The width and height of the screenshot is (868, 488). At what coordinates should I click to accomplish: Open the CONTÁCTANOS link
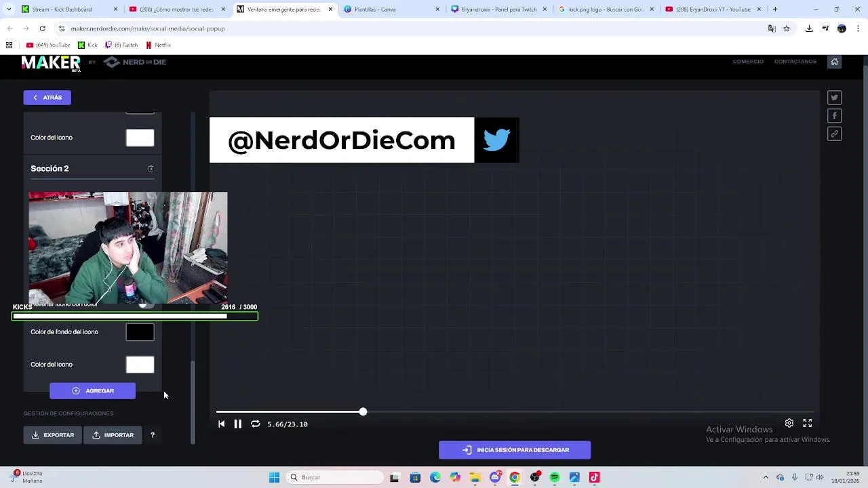coord(795,62)
